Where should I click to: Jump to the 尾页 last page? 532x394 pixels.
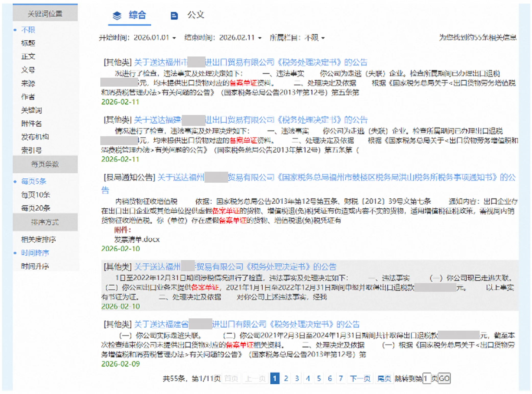pos(384,378)
